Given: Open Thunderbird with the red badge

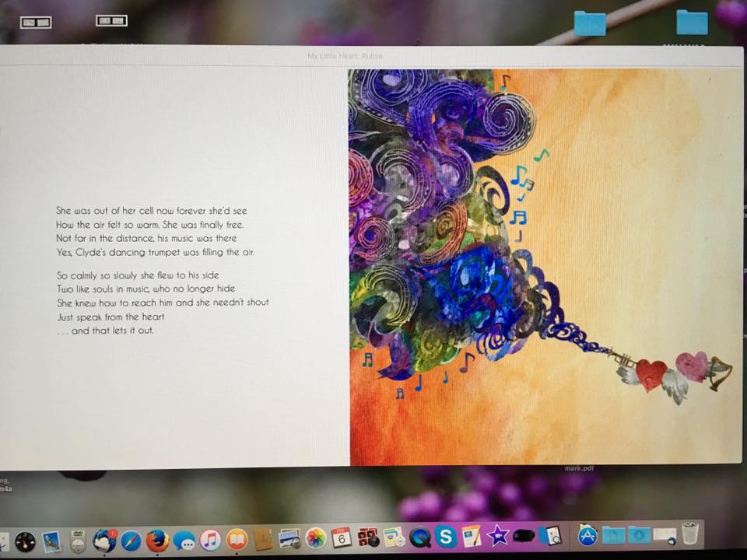Looking at the screenshot, I should tap(104, 541).
